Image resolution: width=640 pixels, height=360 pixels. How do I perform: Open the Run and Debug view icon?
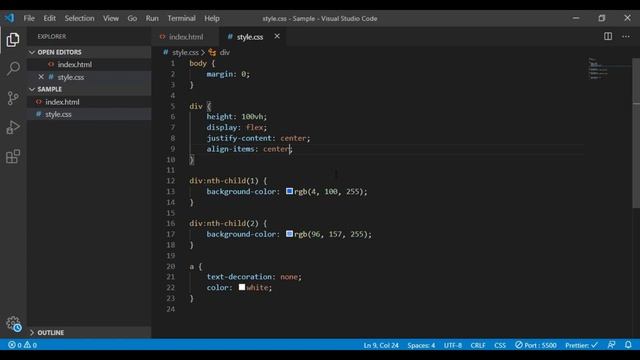pos(13,127)
